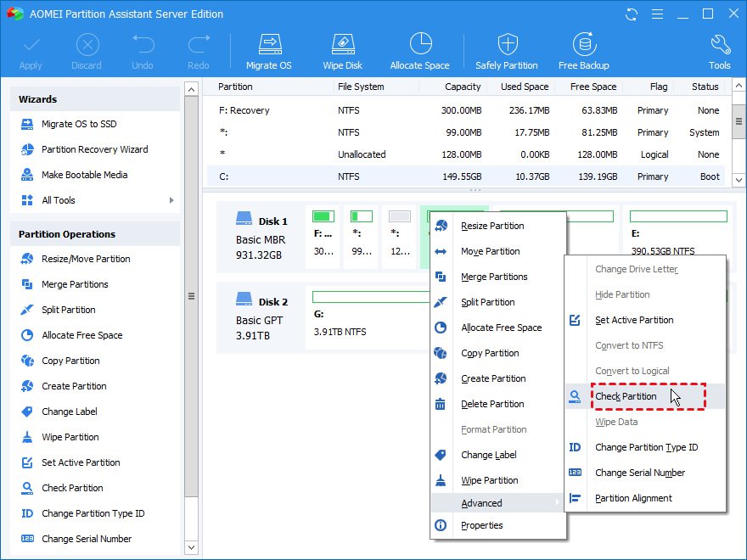Select the G: partition block on Disk 2
The image size is (747, 560).
point(369,318)
